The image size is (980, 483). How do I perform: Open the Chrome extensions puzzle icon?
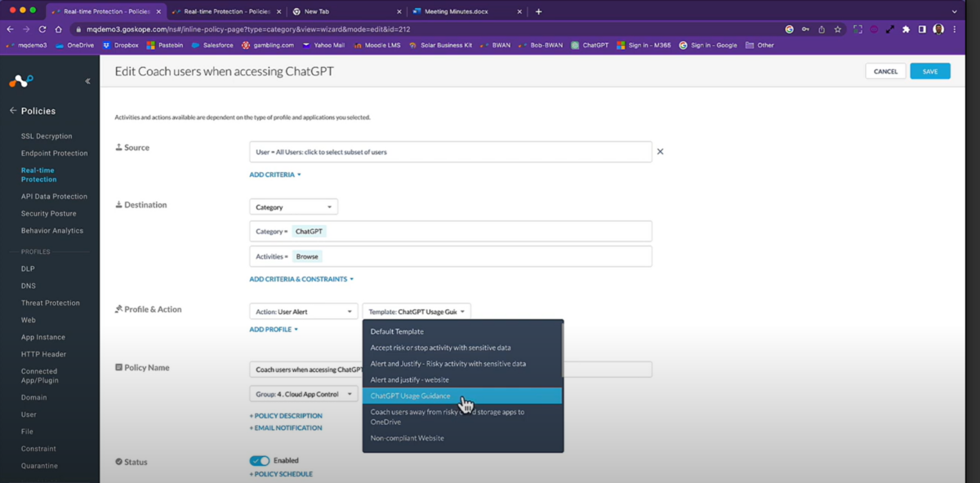point(906,28)
